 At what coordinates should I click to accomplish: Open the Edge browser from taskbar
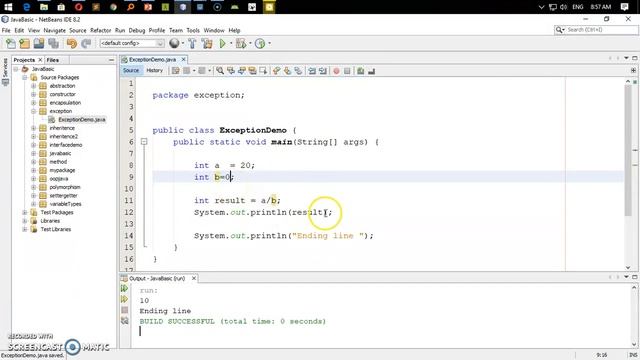27,7
